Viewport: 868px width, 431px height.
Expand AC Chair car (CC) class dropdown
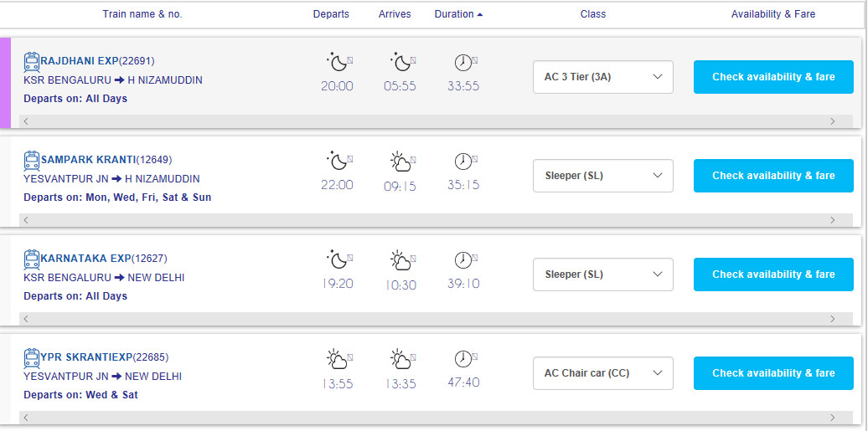pyautogui.click(x=603, y=373)
